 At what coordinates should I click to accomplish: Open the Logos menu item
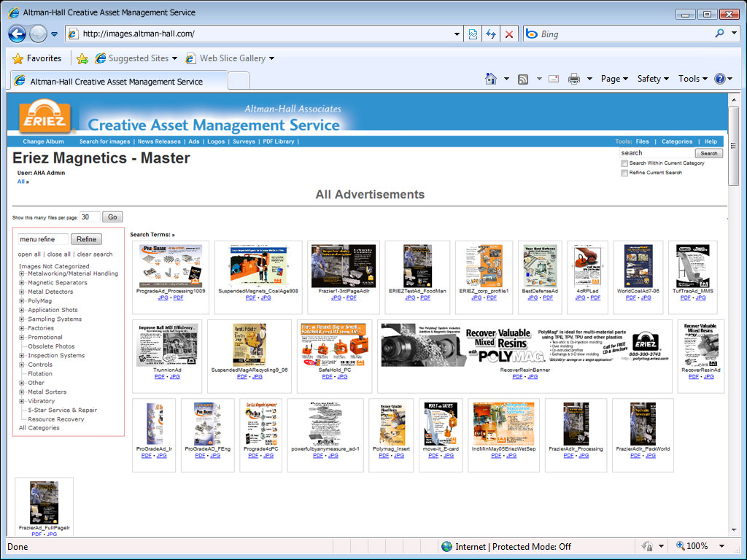click(216, 141)
